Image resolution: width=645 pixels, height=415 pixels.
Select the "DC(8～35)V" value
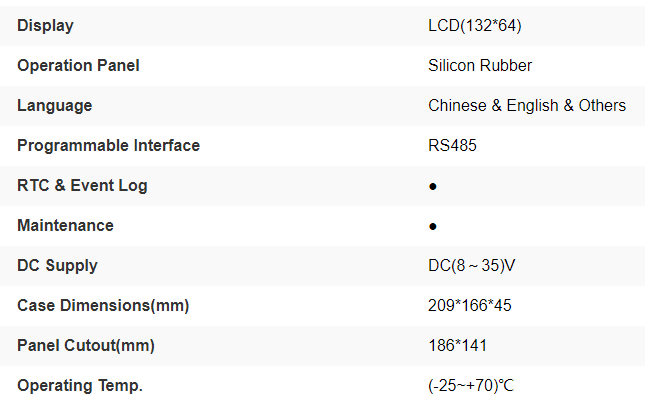472,265
